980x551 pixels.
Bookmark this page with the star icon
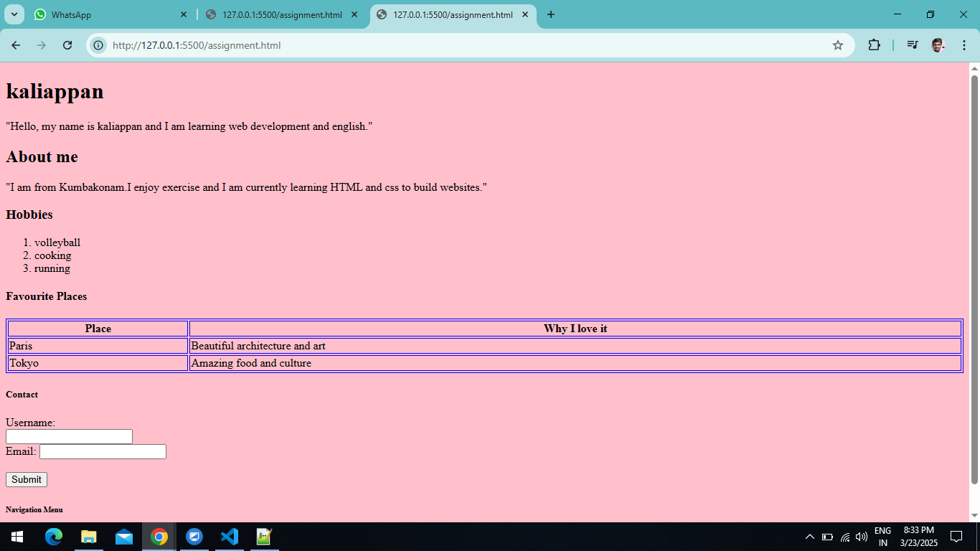pyautogui.click(x=838, y=44)
